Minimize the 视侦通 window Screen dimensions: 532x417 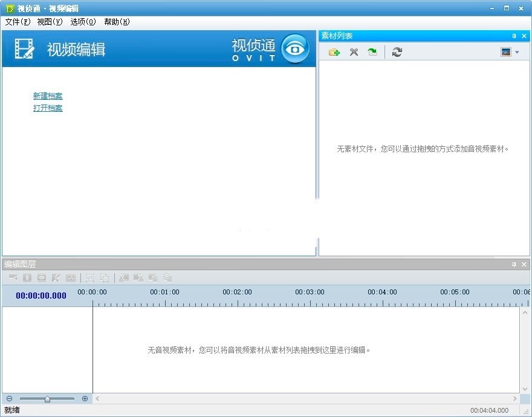point(492,8)
